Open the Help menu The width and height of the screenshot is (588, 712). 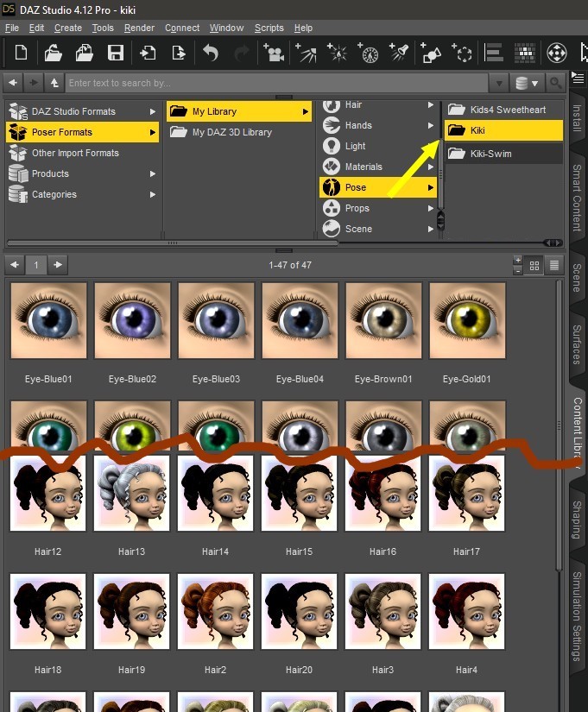click(x=303, y=28)
